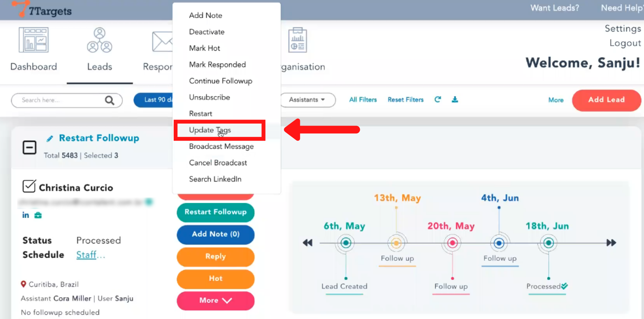Click the briefcase icon under Christina Curcio
Image resolution: width=644 pixels, height=319 pixels.
pyautogui.click(x=38, y=215)
